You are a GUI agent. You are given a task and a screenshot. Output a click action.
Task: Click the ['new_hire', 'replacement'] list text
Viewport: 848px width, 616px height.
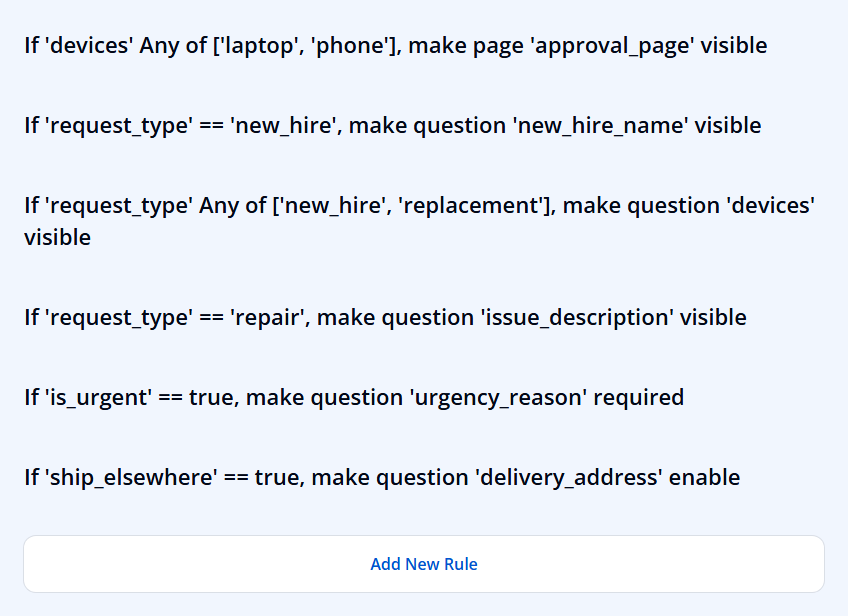tap(414, 206)
